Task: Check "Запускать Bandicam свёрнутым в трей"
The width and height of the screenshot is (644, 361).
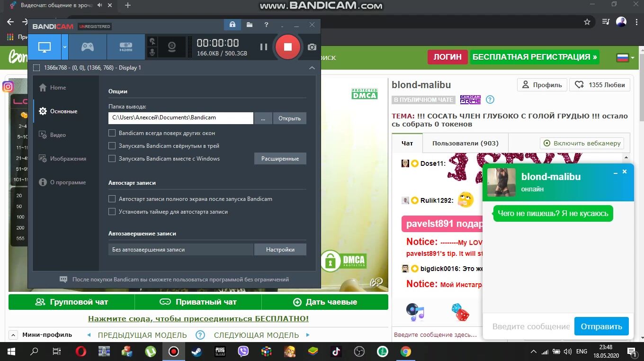Action: pyautogui.click(x=112, y=146)
